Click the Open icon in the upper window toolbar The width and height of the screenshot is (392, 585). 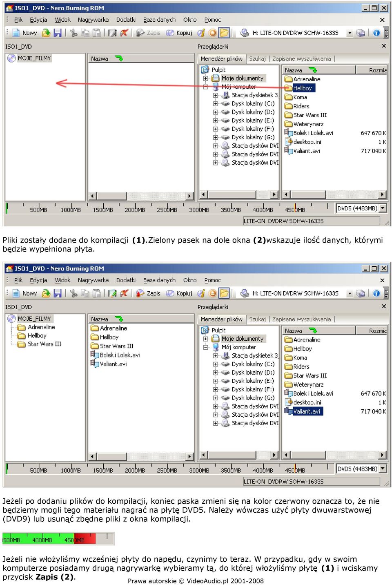[46, 33]
